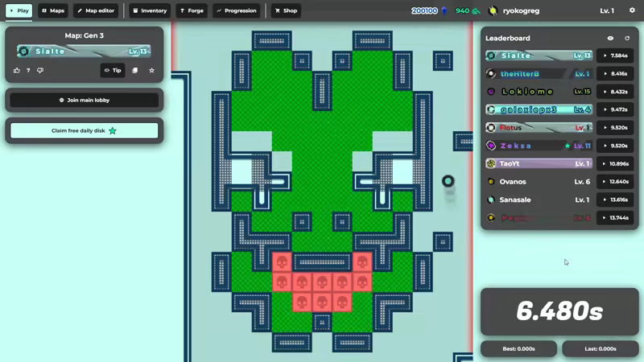644x362 pixels.
Task: Open the Shop
Action: tap(286, 10)
